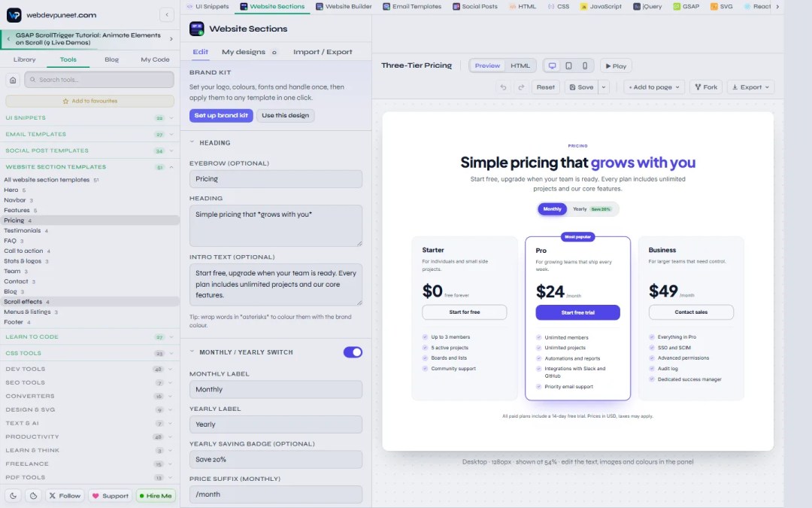
Task: Show next announcement with right arrow
Action: pyautogui.click(x=171, y=39)
